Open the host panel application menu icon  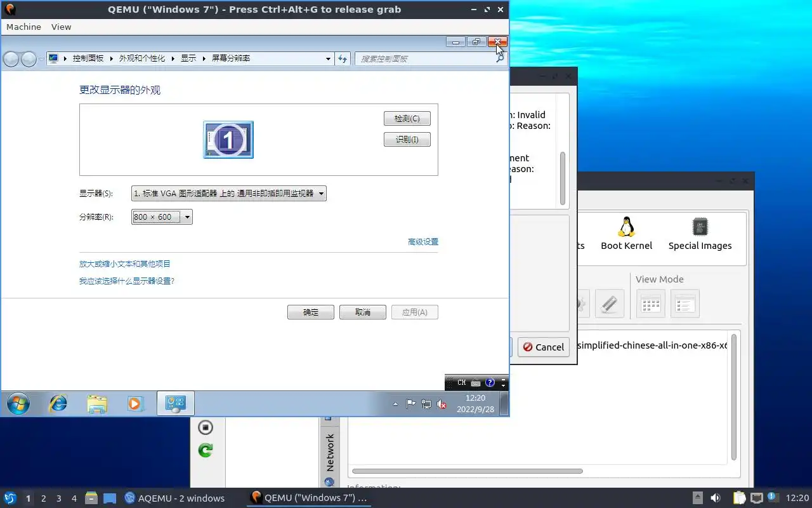pyautogui.click(x=10, y=498)
